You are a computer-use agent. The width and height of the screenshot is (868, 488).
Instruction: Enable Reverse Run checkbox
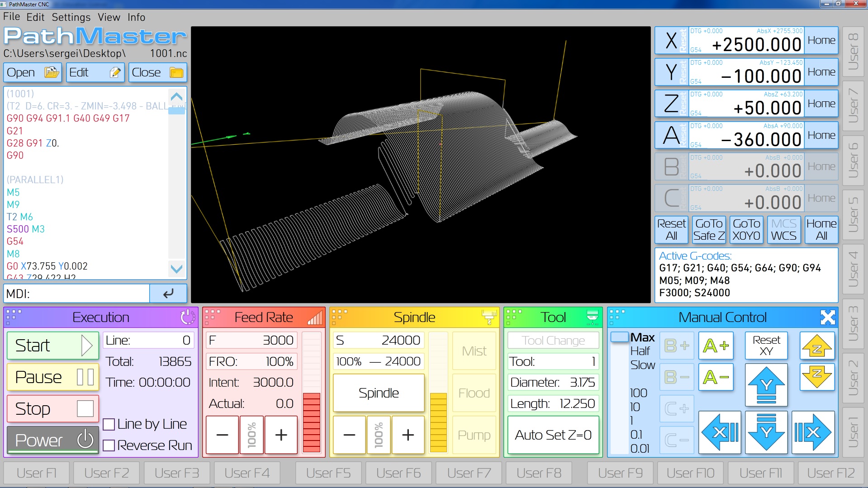point(109,445)
